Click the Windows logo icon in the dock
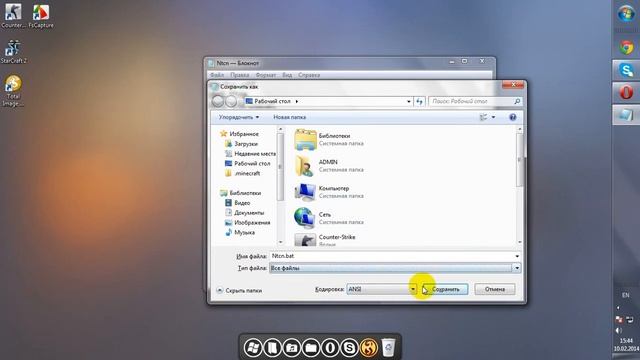Screen dimensions: 640x360 [x=253, y=348]
